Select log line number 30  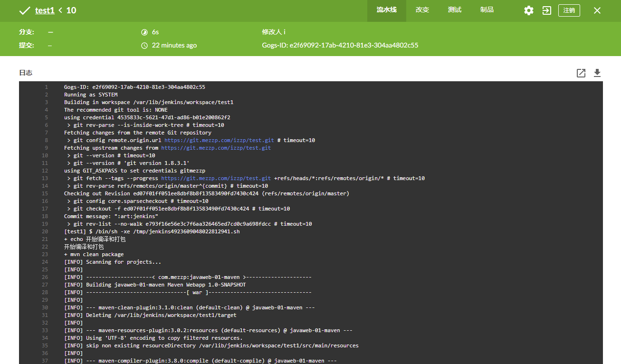45,307
